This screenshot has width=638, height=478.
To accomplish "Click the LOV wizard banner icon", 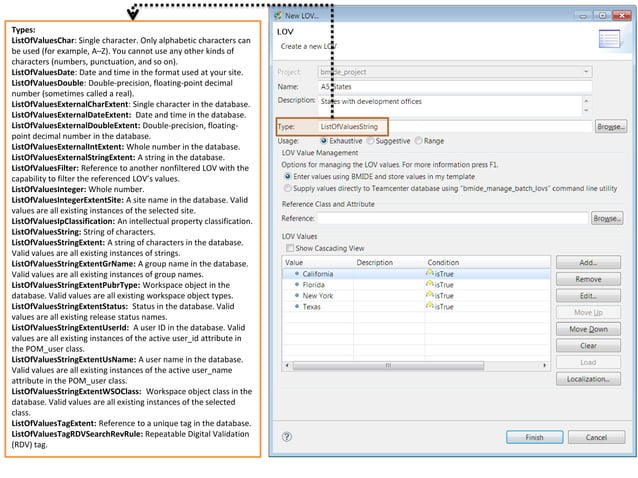I will click(x=610, y=39).
